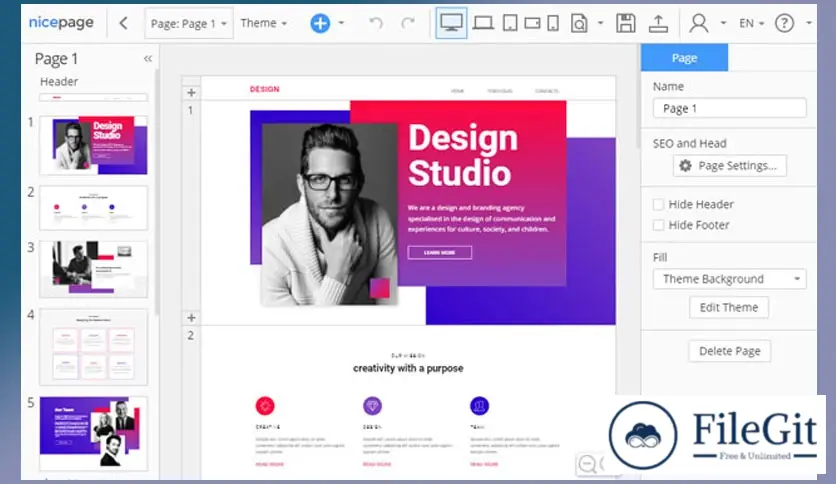Add a block above section 2
This screenshot has height=484, width=836.
(x=191, y=318)
